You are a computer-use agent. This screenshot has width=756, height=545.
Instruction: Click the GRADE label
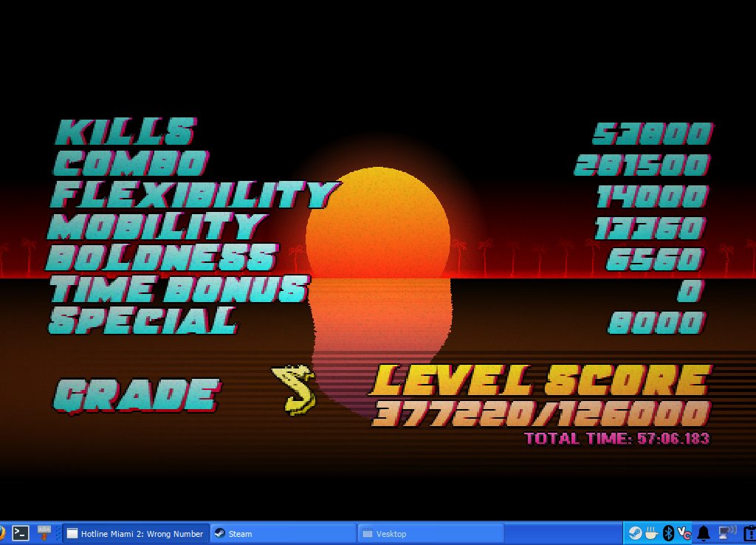point(137,396)
